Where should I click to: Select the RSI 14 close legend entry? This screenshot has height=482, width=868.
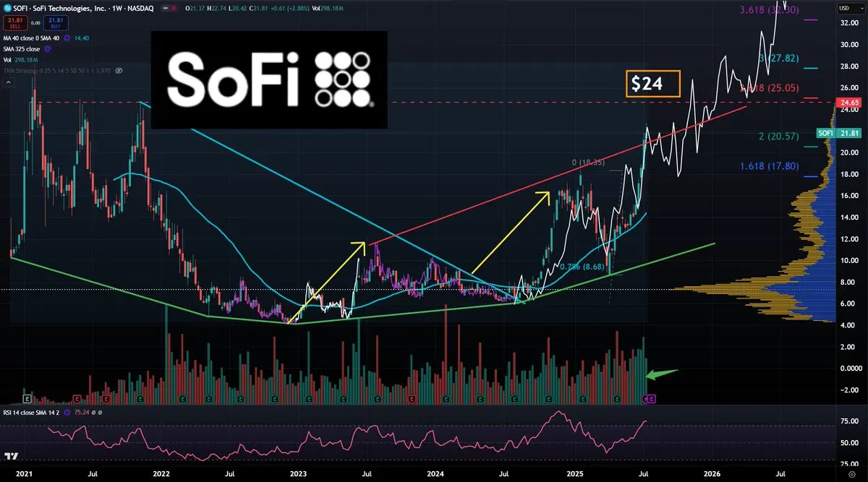point(31,413)
